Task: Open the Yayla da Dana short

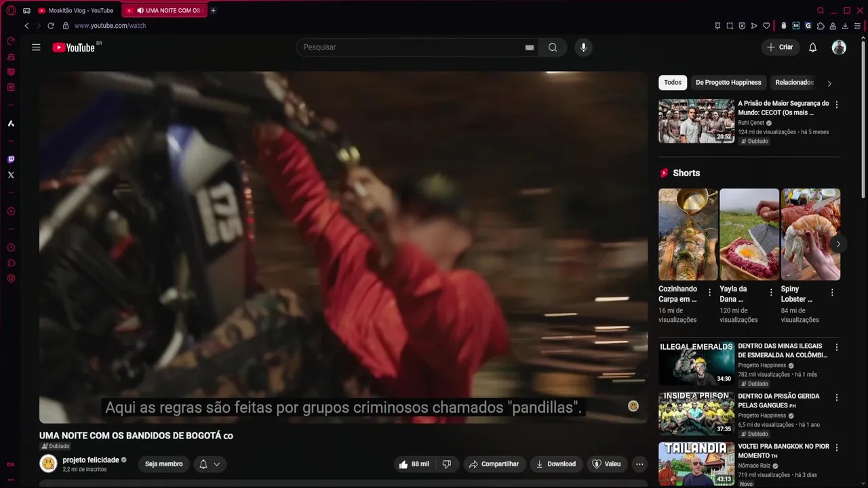Action: (749, 235)
